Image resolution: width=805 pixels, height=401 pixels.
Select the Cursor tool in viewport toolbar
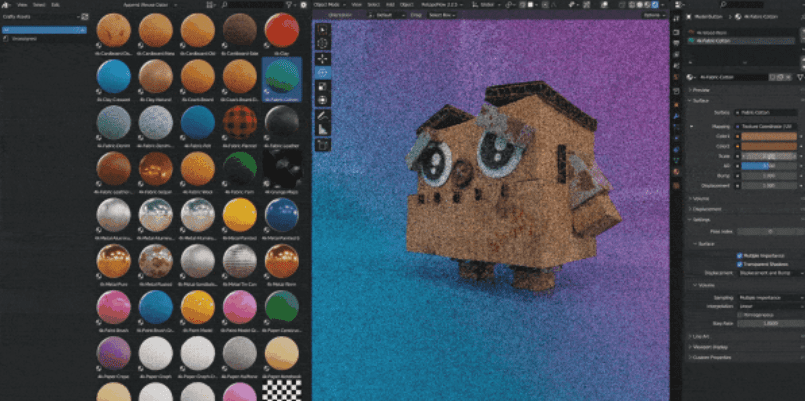(324, 44)
